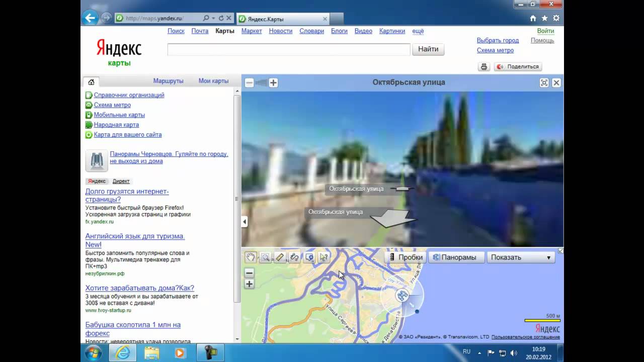Switch panorama to full screen
The image size is (644, 362).
pos(544,83)
